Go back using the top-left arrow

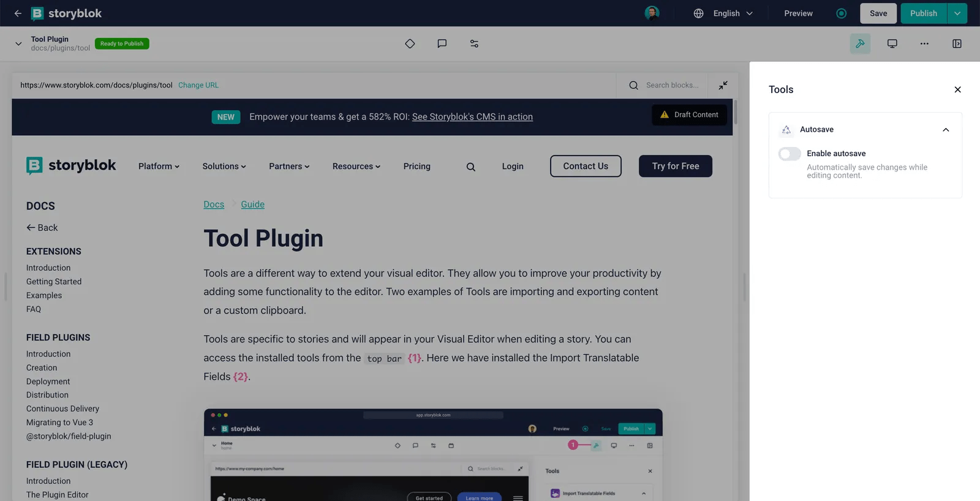[18, 13]
